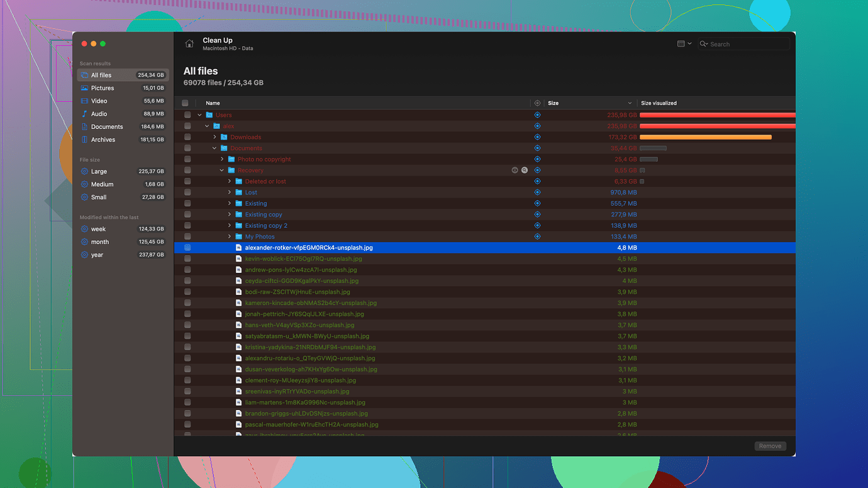This screenshot has height=488, width=868.
Task: Filter by Large file size
Action: (x=99, y=171)
